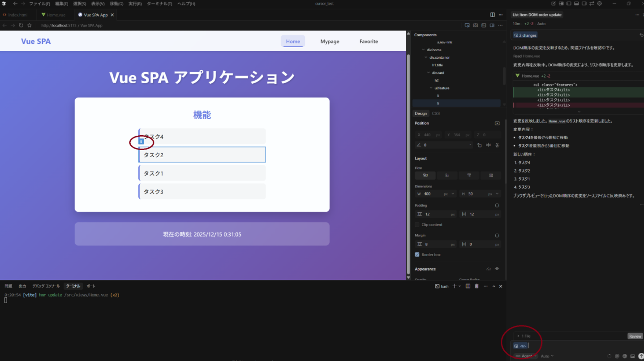644x361 pixels.
Task: Enable the Clip content checkbox
Action: click(417, 225)
